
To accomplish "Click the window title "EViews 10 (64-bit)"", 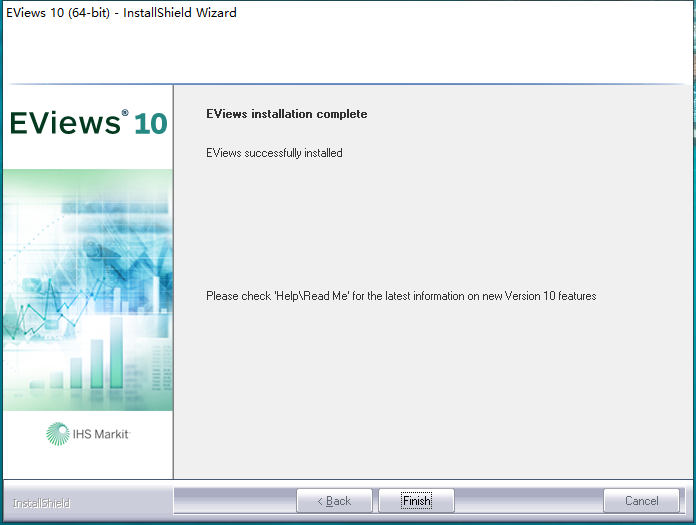I will (x=58, y=12).
